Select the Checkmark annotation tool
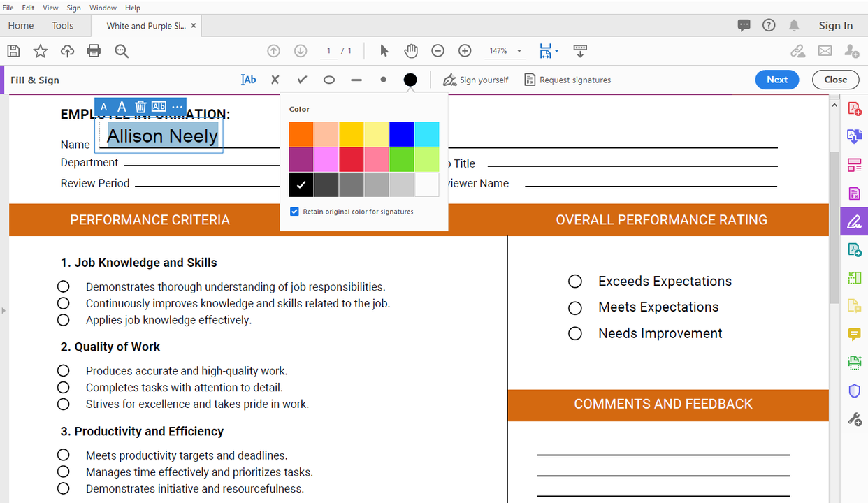 click(302, 79)
